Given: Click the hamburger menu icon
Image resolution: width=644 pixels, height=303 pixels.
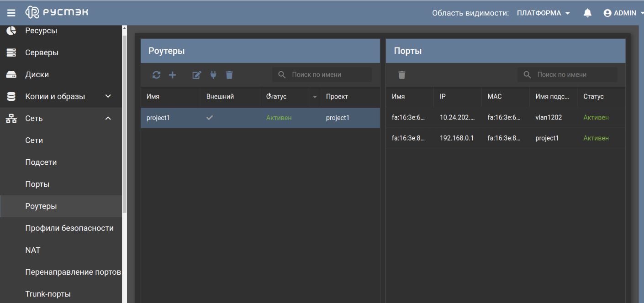Looking at the screenshot, I should pos(11,13).
